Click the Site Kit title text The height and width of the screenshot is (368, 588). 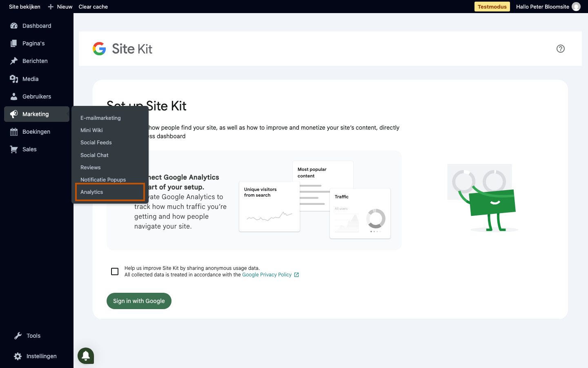(132, 49)
